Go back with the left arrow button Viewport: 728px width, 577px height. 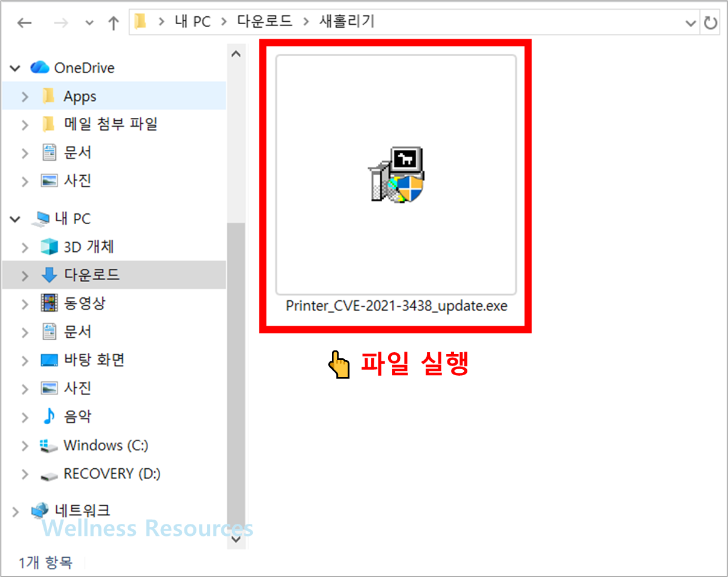tap(24, 23)
